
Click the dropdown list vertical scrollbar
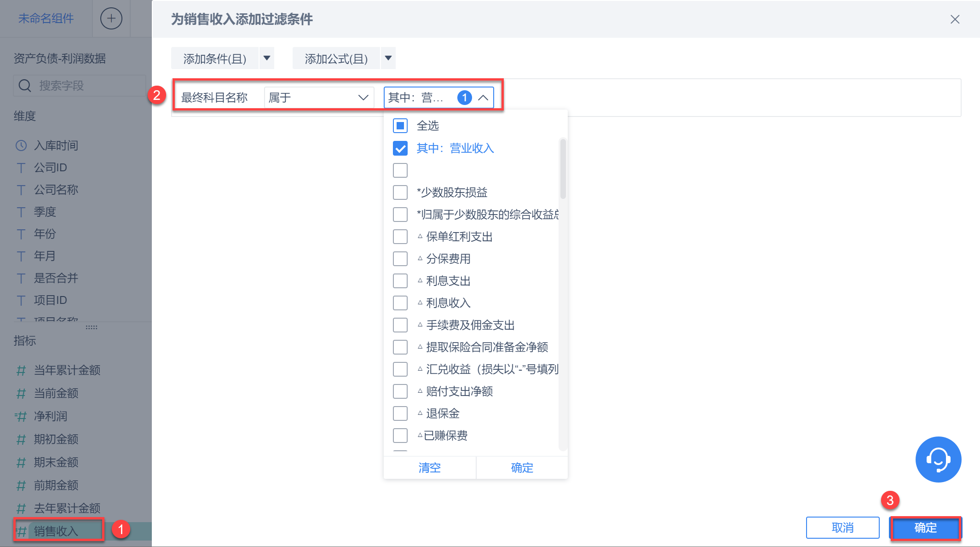[563, 169]
